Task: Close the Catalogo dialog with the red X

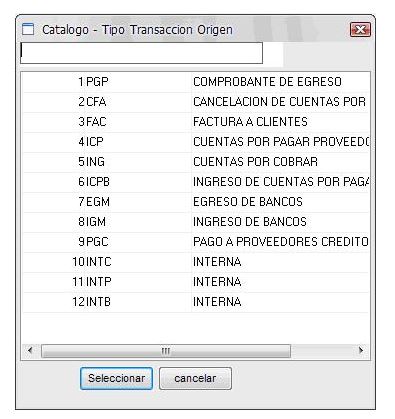Action: tap(360, 30)
